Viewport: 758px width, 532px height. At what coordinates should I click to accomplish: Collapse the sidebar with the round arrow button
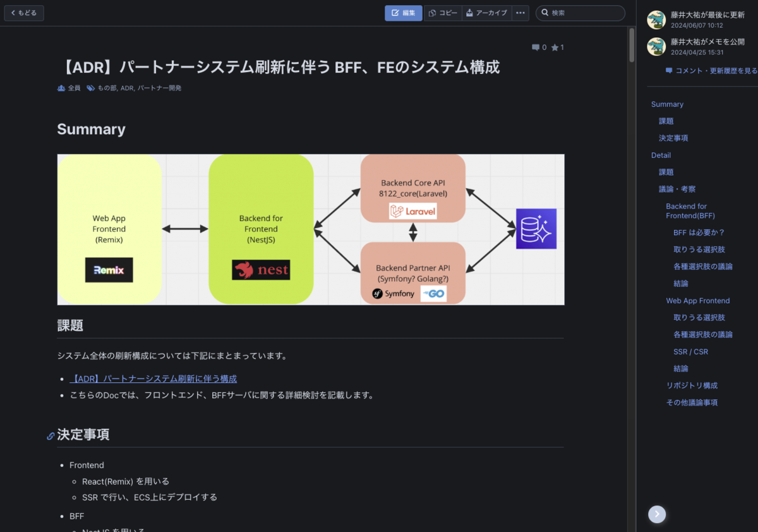coord(657,514)
